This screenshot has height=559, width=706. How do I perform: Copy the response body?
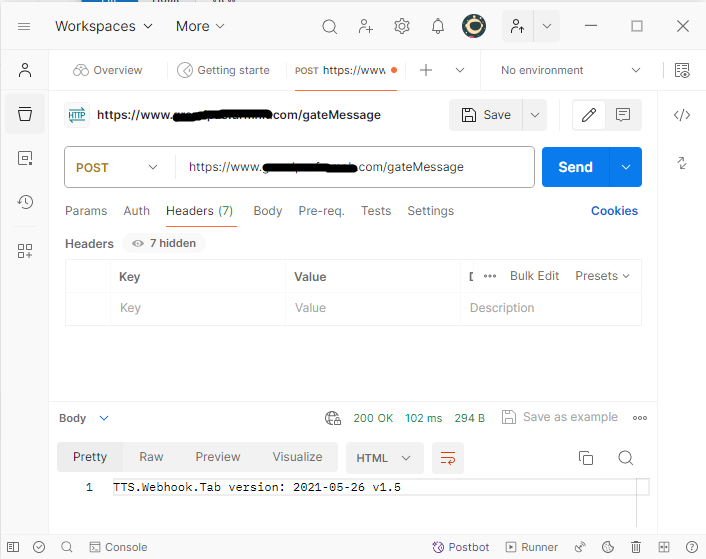585,458
